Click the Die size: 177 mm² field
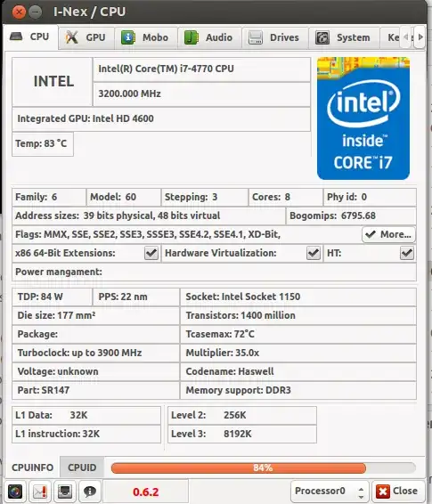Viewport: 432px width, 504px height. 96,315
